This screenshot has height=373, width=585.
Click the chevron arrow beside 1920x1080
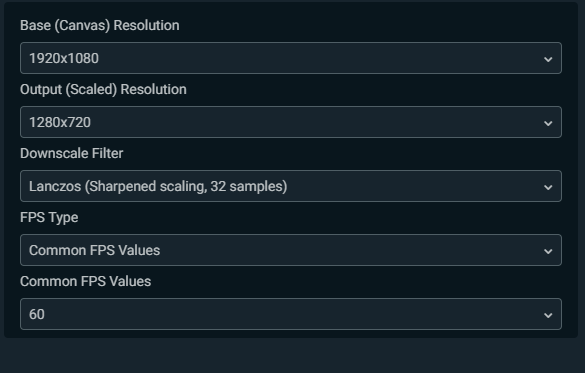point(548,59)
